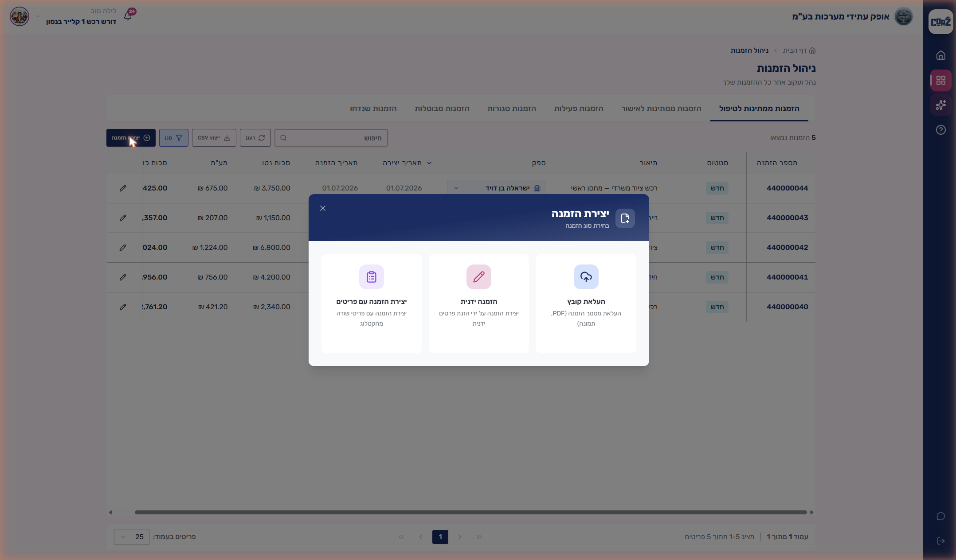Refresh the list with the רענן button
Image resolution: width=956 pixels, height=560 pixels.
tap(255, 138)
